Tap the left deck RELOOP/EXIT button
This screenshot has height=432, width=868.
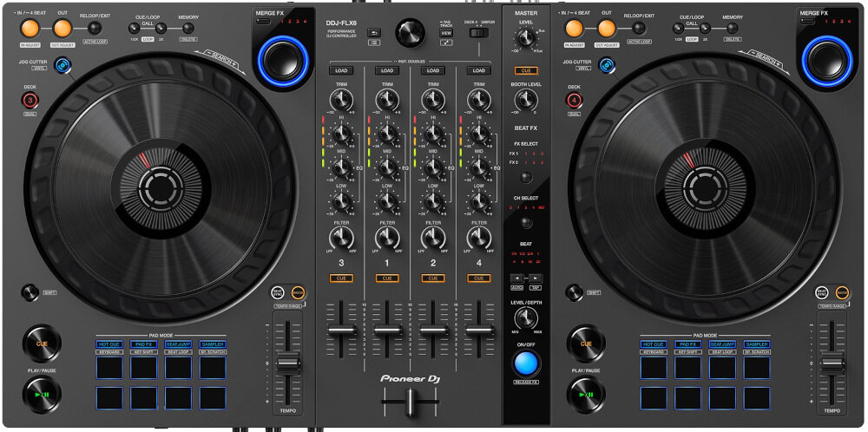click(x=95, y=28)
